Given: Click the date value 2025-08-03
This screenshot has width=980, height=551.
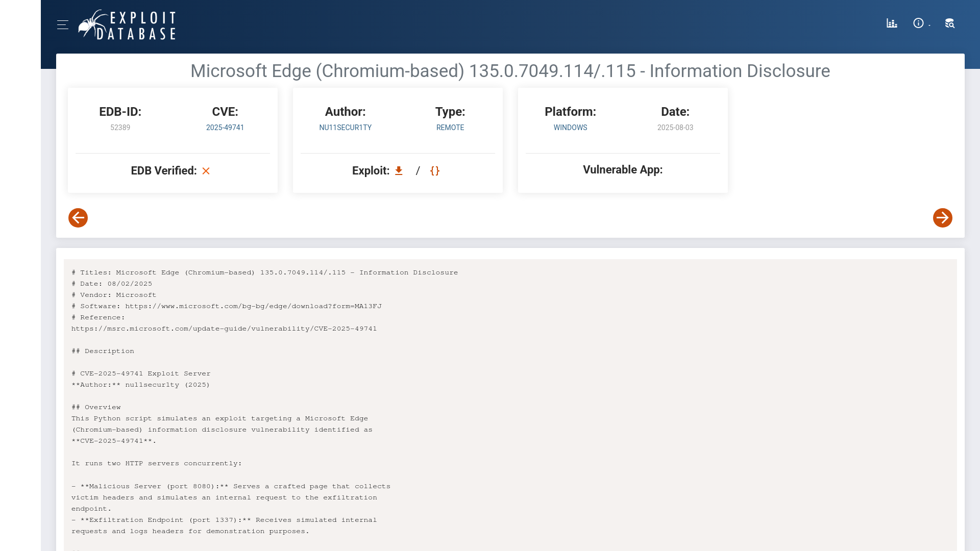Looking at the screenshot, I should point(675,128).
